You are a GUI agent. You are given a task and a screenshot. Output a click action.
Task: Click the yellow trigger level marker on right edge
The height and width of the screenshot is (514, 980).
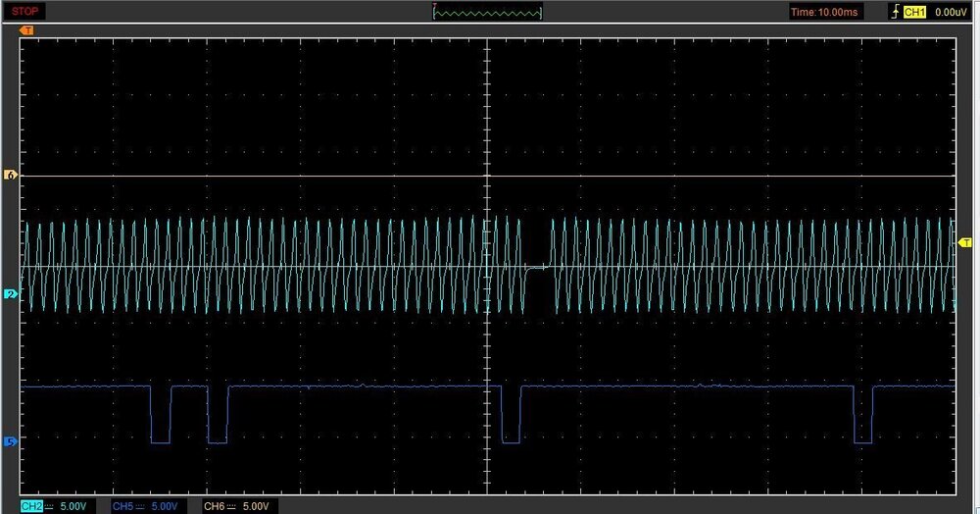(x=964, y=242)
